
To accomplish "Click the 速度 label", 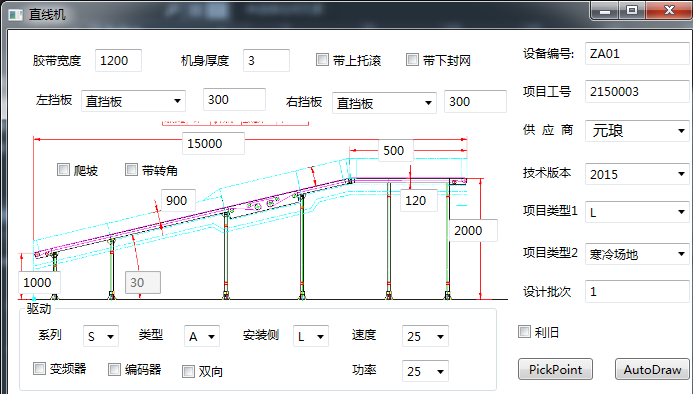I will pyautogui.click(x=364, y=335).
